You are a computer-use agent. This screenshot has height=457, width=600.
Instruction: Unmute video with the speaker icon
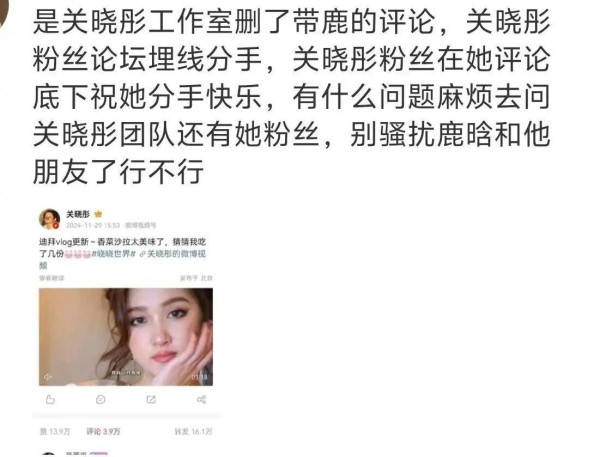(48, 377)
